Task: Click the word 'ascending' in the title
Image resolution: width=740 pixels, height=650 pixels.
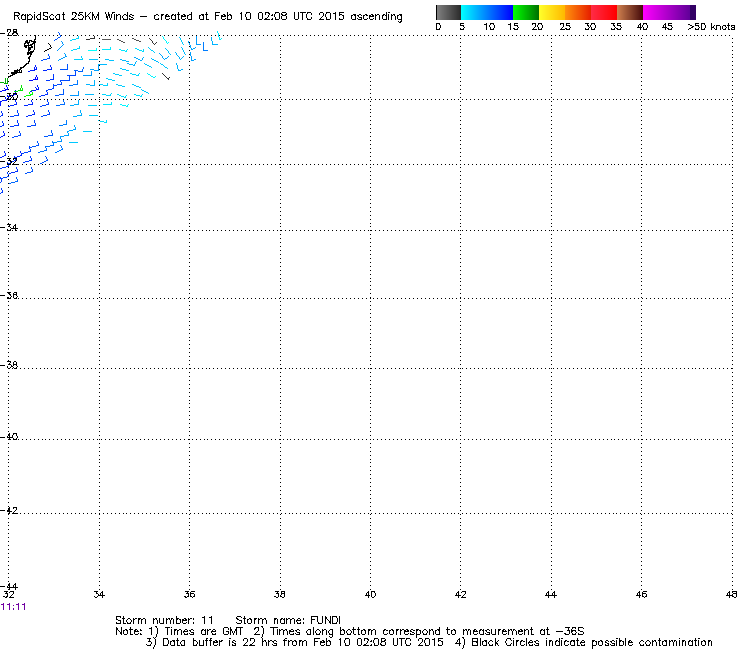Action: [x=376, y=17]
